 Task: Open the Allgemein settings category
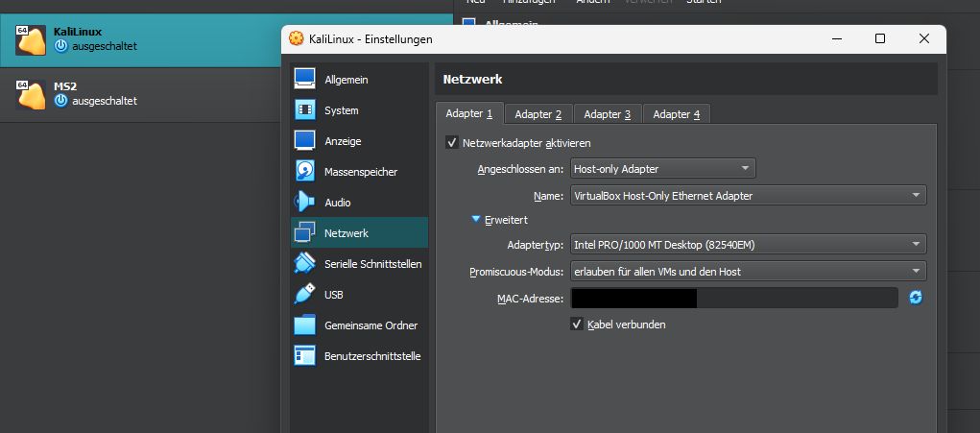point(359,80)
